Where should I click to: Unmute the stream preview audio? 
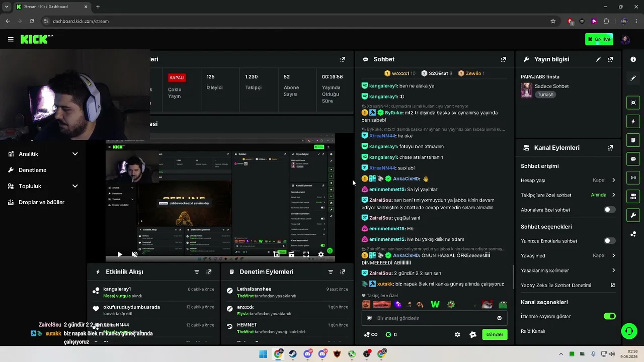click(134, 254)
